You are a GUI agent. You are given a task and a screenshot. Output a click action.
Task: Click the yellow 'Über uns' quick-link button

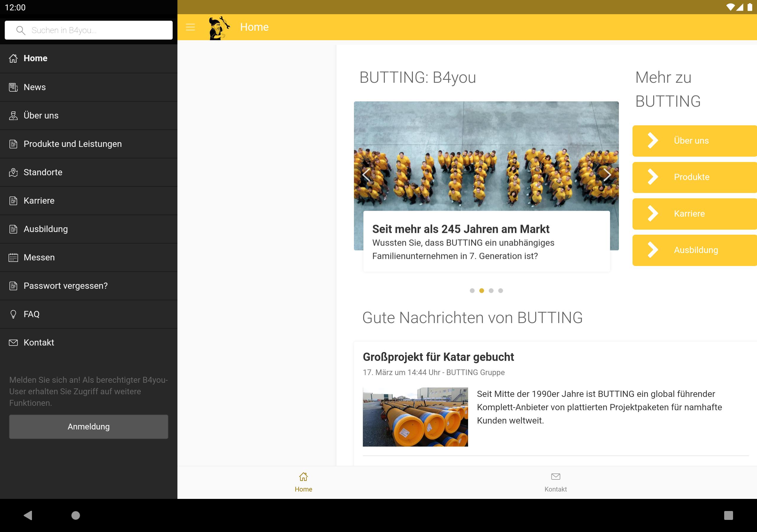[x=695, y=141]
